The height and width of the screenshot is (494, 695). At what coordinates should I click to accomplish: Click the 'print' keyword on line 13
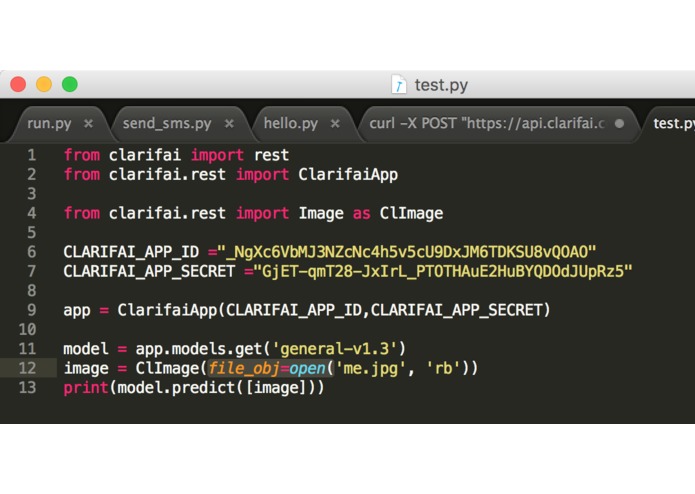(x=86, y=388)
